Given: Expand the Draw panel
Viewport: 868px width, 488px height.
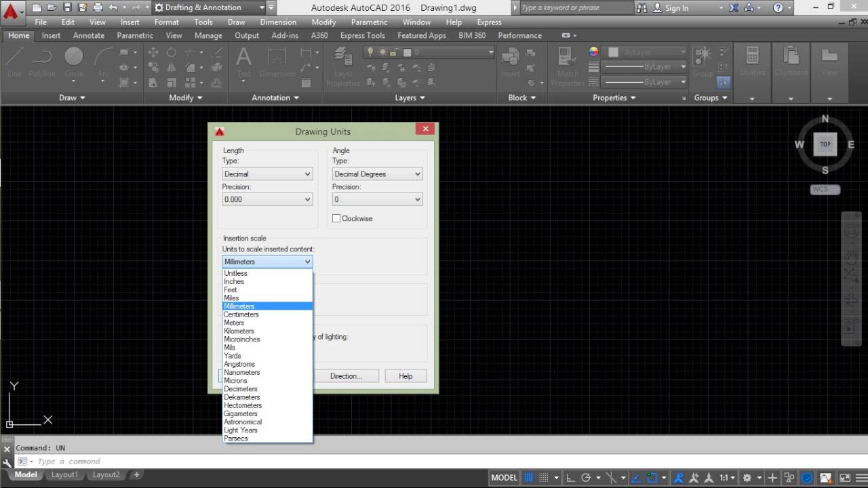Looking at the screenshot, I should (73, 98).
